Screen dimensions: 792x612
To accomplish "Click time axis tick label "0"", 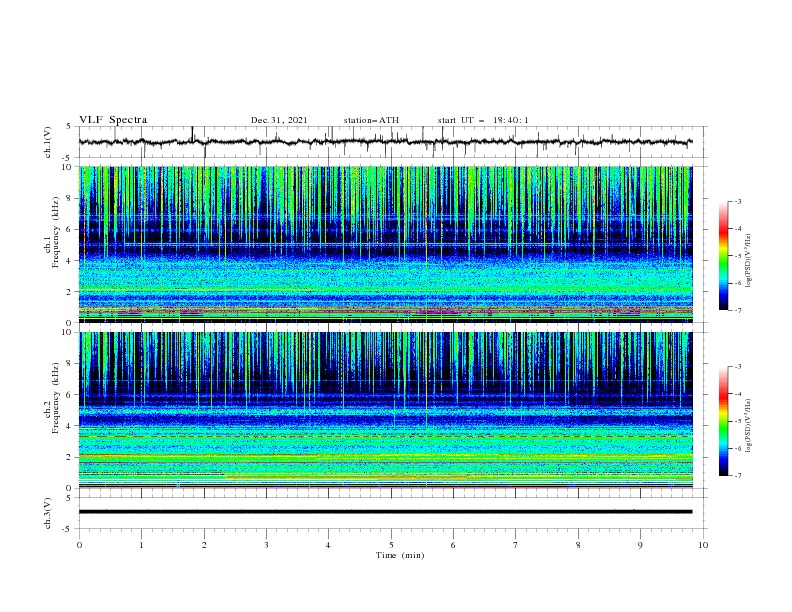I will pyautogui.click(x=79, y=545).
